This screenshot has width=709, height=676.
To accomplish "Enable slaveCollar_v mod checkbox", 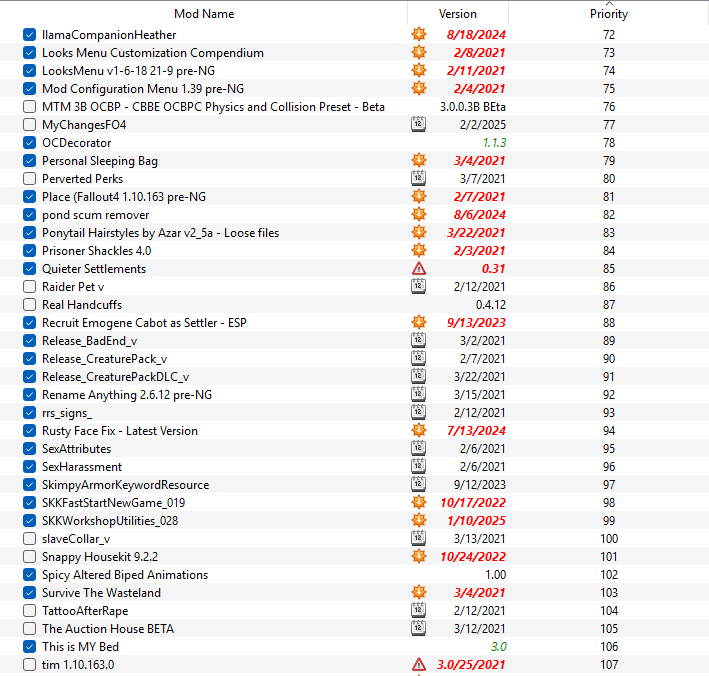I will click(29, 539).
